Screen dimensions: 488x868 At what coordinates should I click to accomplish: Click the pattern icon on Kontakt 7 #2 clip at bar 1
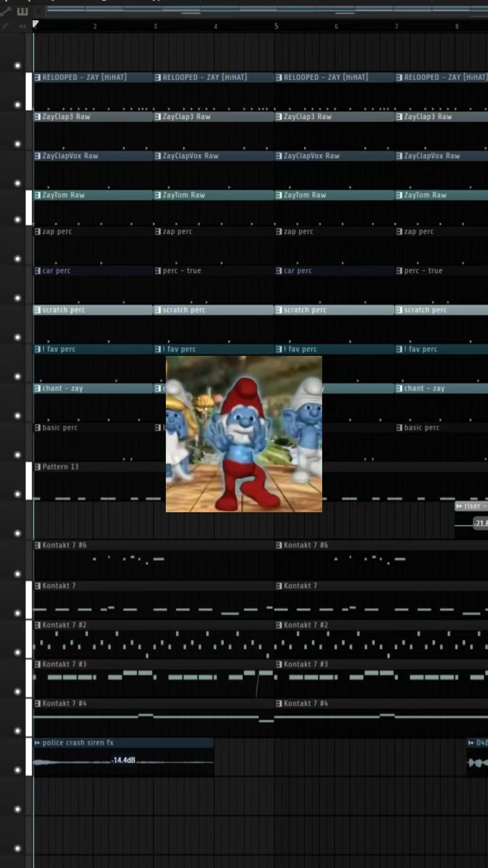38,625
